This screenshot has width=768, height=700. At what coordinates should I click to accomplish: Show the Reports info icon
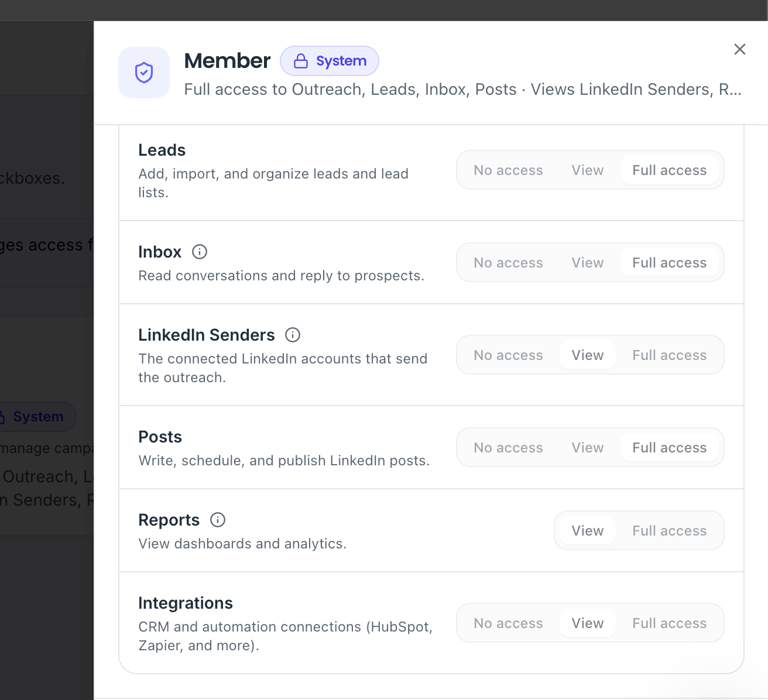coord(218,520)
